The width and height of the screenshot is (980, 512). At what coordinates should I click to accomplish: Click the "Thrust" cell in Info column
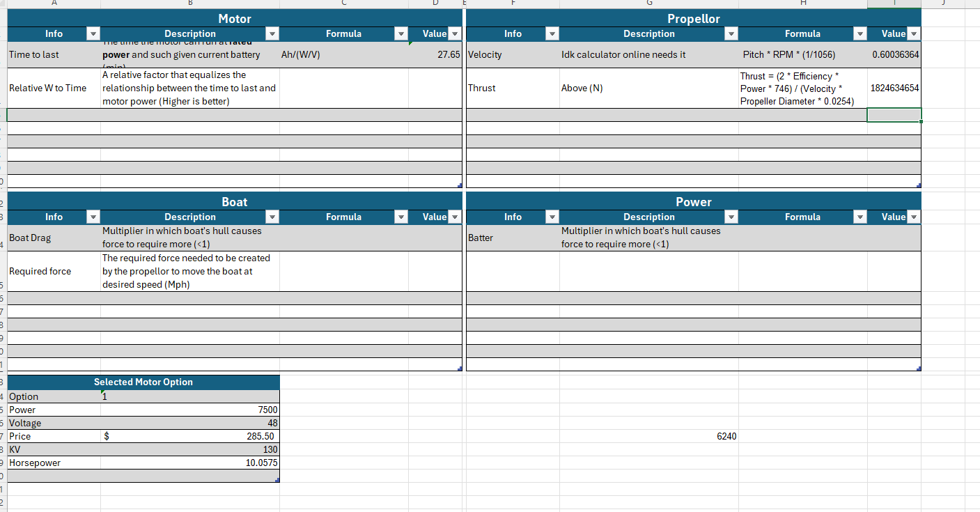[x=513, y=88]
